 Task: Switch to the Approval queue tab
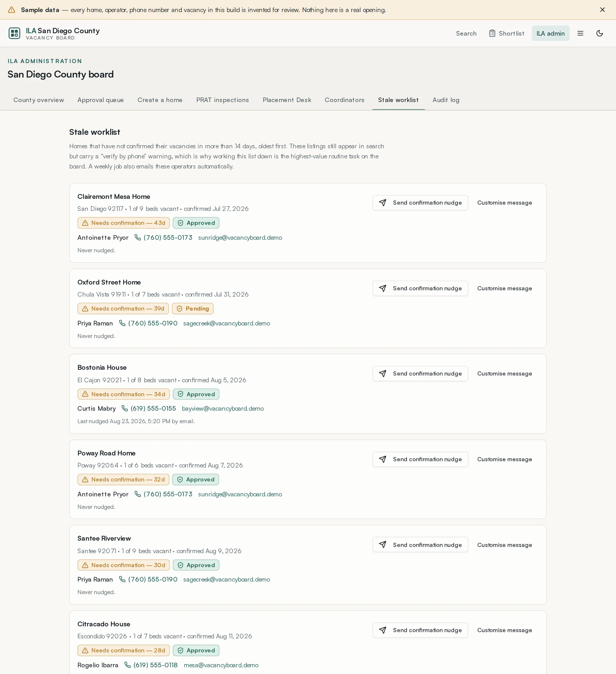[x=101, y=100]
